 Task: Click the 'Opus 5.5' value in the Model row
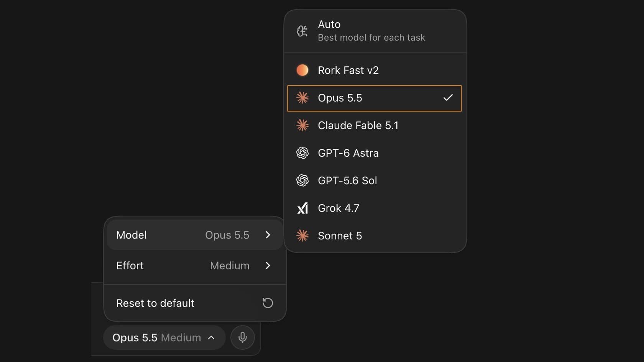point(227,235)
